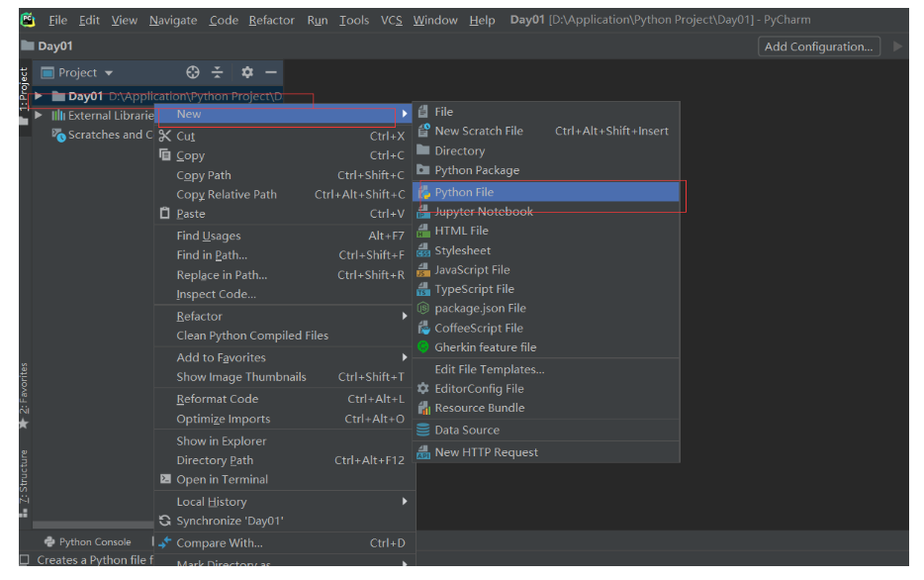924x580 pixels.
Task: Click the Python Package folder icon
Action: tap(423, 170)
